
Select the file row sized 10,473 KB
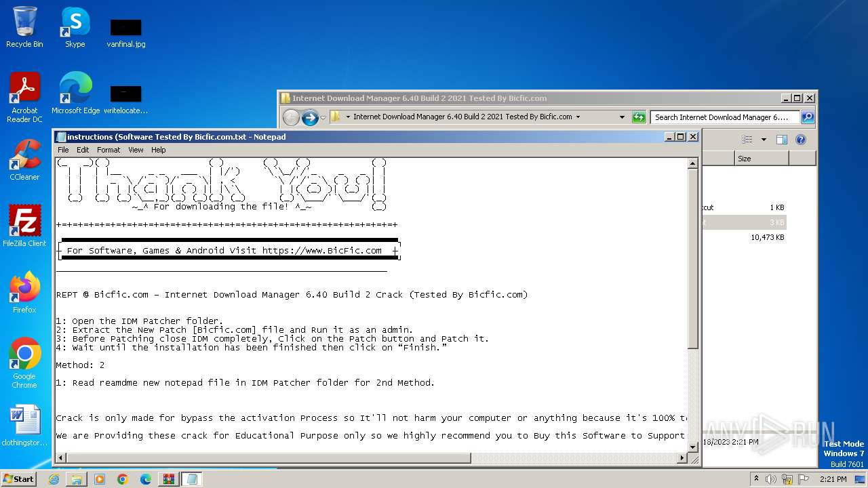click(x=744, y=238)
